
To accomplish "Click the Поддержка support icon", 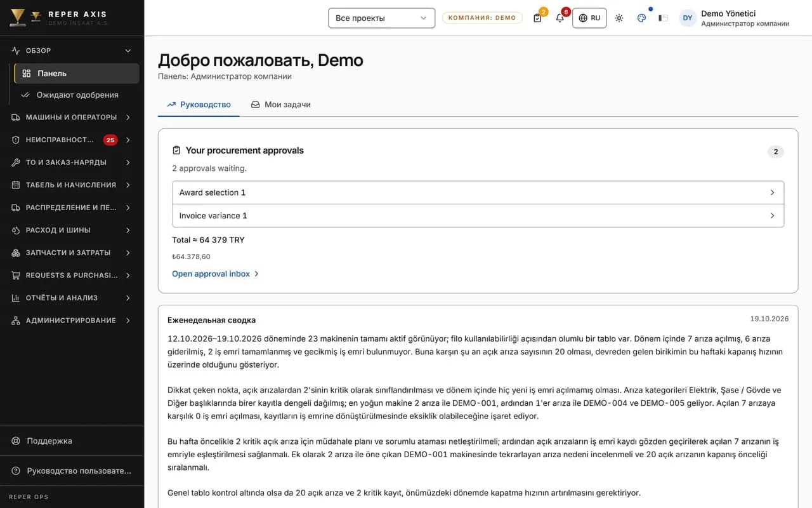I will coord(16,441).
